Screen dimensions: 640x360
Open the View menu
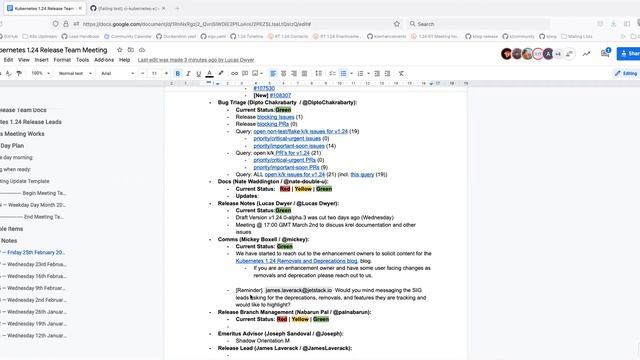(24, 60)
